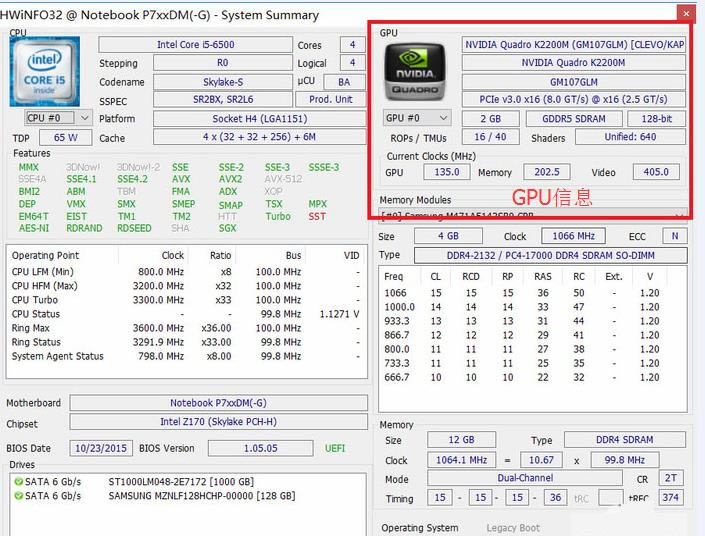Click the Legacy Boot label
The width and height of the screenshot is (705, 536).
point(513,528)
